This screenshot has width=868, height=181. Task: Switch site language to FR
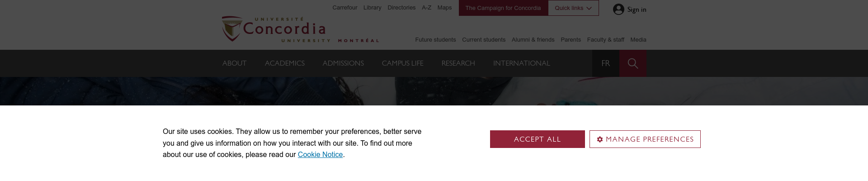click(x=605, y=63)
